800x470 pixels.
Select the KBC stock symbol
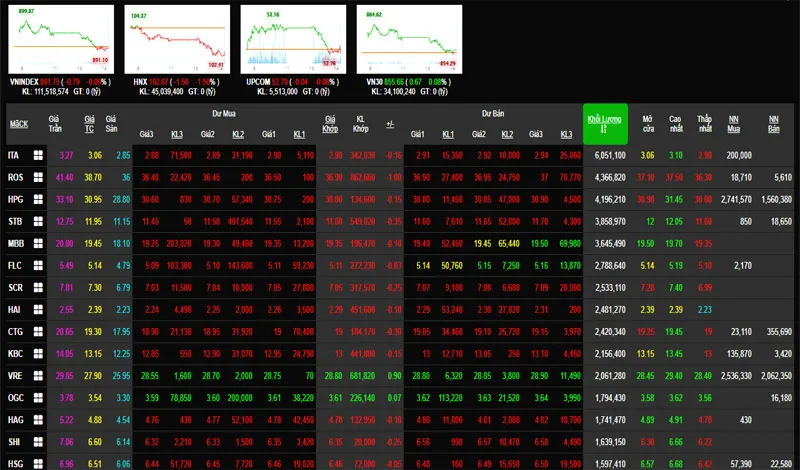15,354
